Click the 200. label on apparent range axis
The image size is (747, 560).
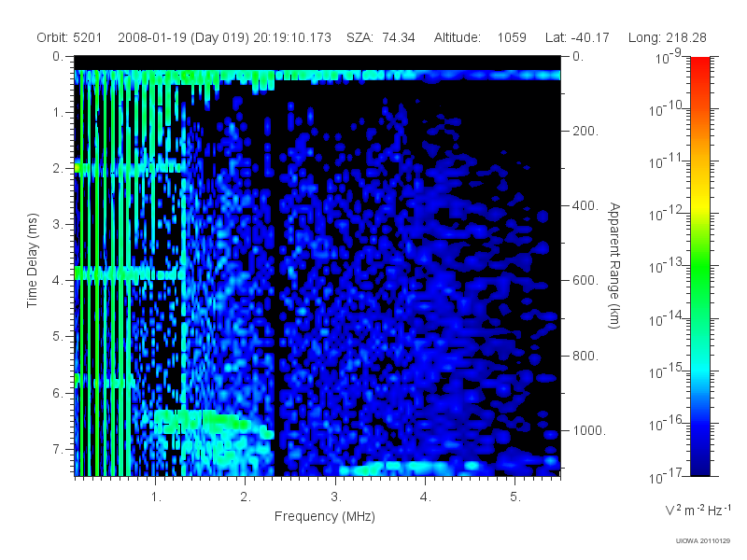point(585,131)
